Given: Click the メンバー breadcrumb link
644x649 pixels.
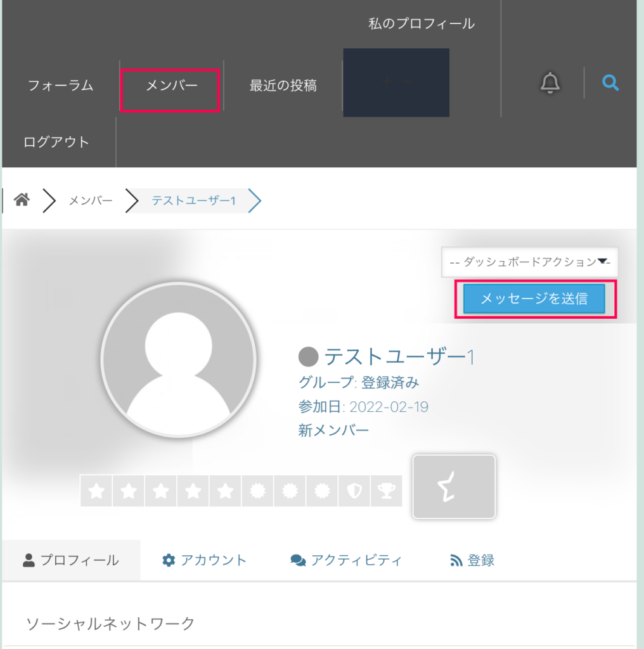Looking at the screenshot, I should (91, 201).
